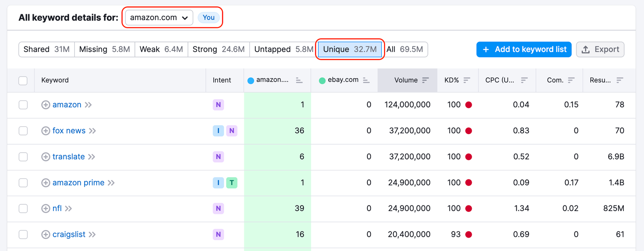Screen dimensions: 644x251
Task: Click the 0.83 CPC value
Action: (521, 131)
